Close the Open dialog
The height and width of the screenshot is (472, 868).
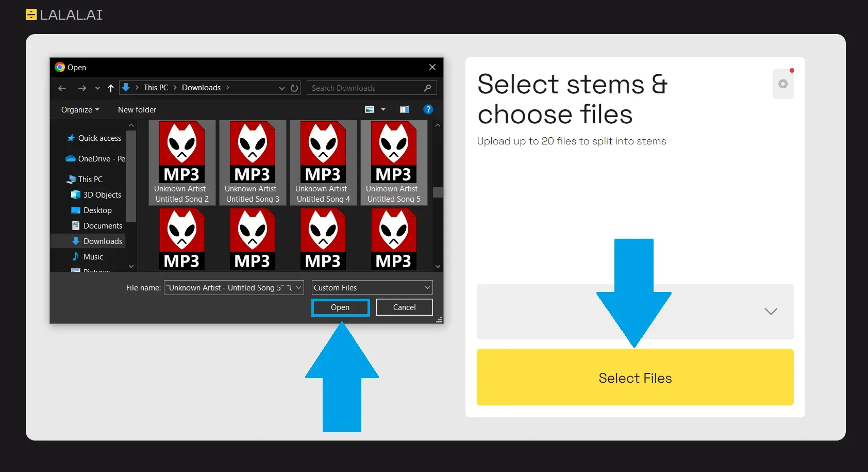pyautogui.click(x=432, y=67)
